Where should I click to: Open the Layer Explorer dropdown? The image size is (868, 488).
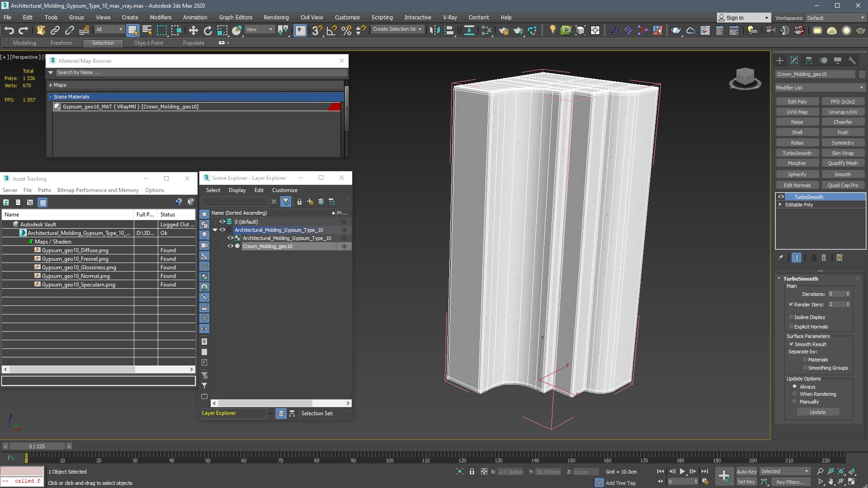pyautogui.click(x=270, y=413)
